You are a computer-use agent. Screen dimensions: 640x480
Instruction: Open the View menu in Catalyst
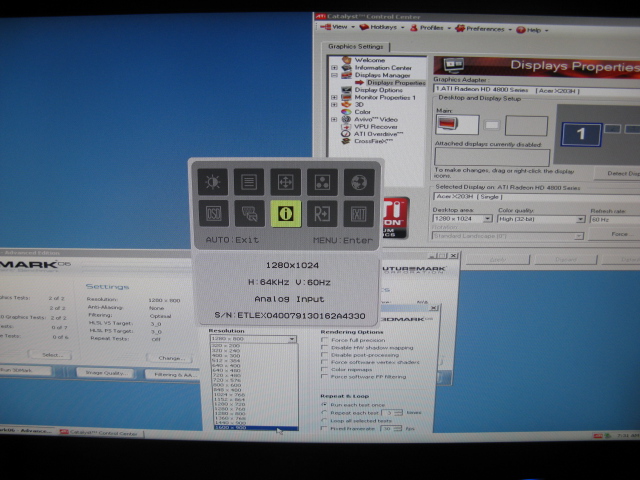(338, 27)
